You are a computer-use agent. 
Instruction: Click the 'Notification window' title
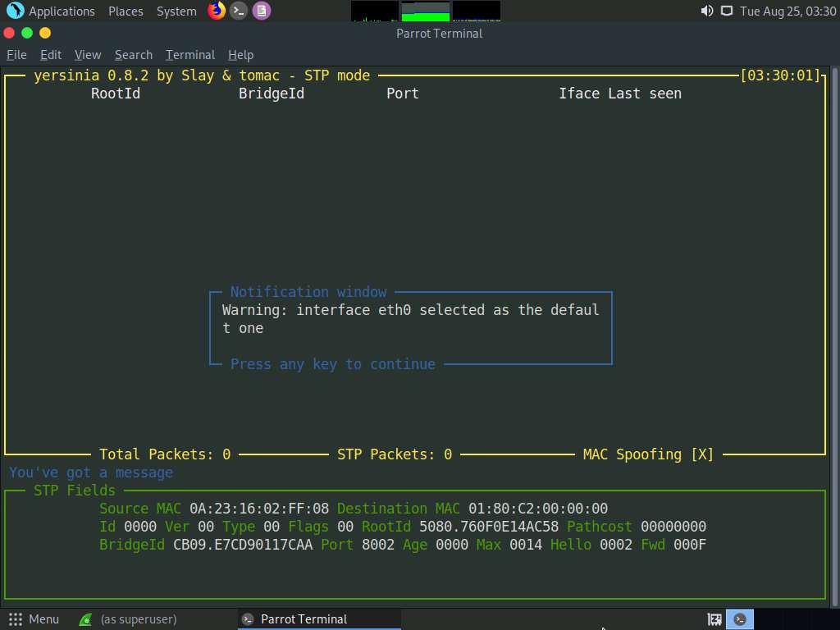point(308,292)
